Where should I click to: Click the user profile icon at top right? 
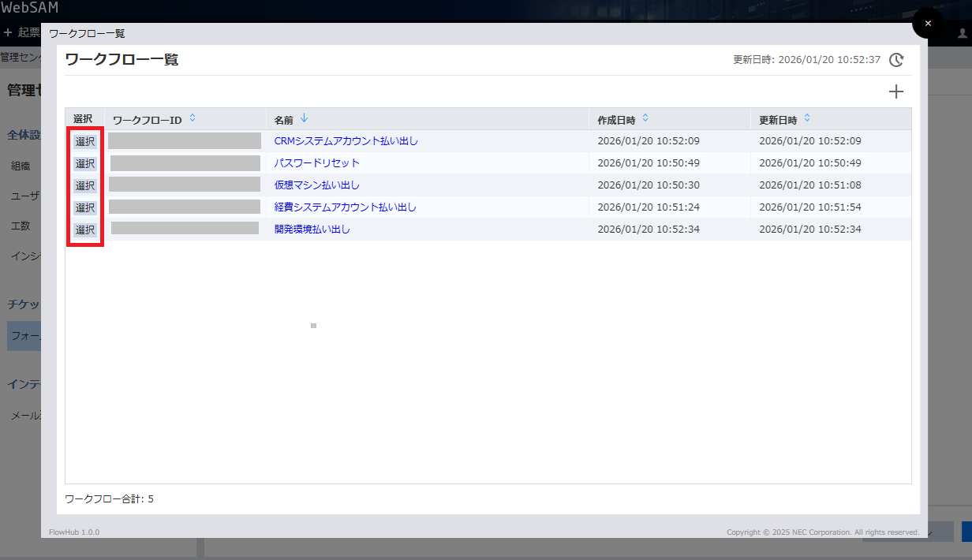963,33
